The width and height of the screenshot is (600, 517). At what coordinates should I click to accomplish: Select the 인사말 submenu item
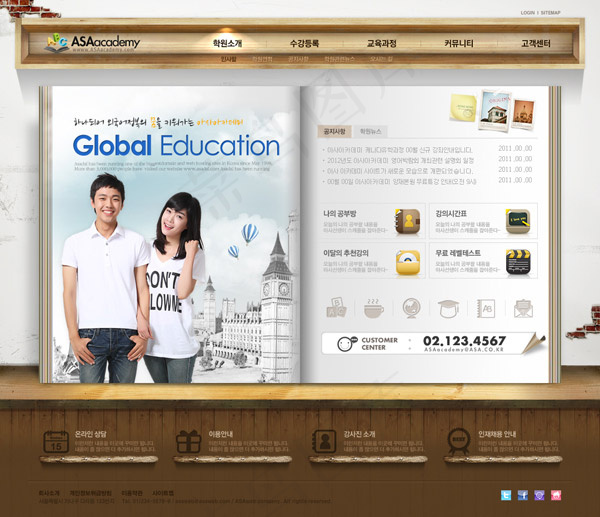(228, 59)
